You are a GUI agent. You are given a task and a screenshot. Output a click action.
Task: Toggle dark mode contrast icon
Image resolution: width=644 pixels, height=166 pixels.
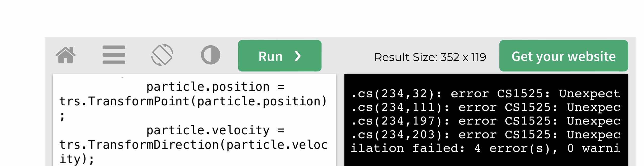210,55
